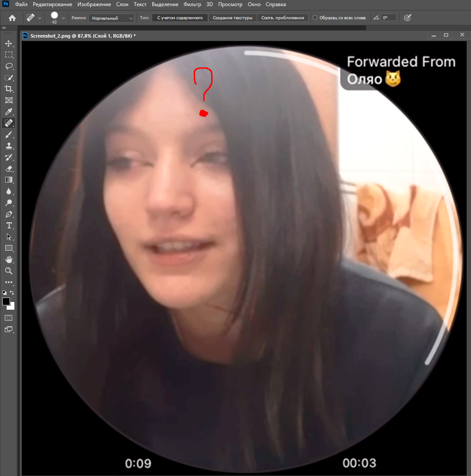Select the Eraser tool
The image size is (471, 476).
8,168
